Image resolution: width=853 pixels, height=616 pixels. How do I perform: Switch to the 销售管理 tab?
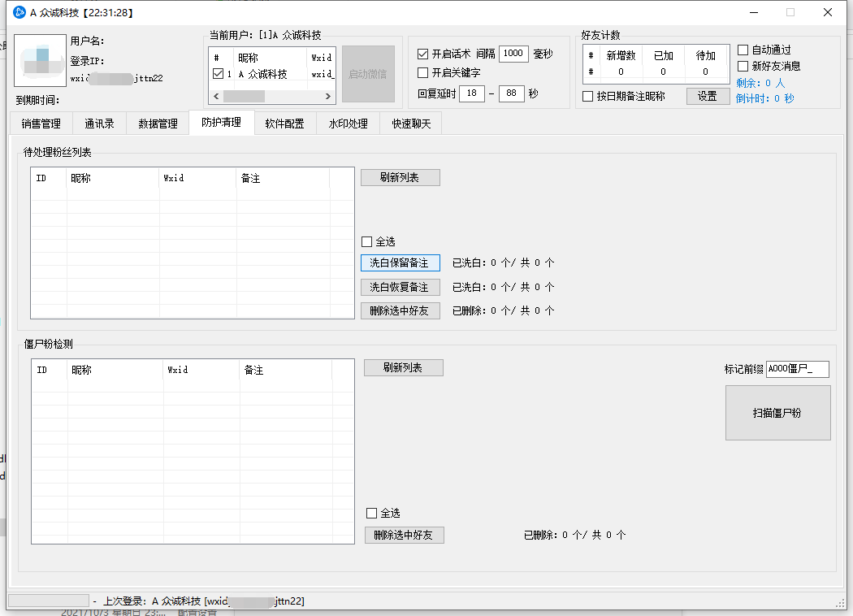pos(41,124)
